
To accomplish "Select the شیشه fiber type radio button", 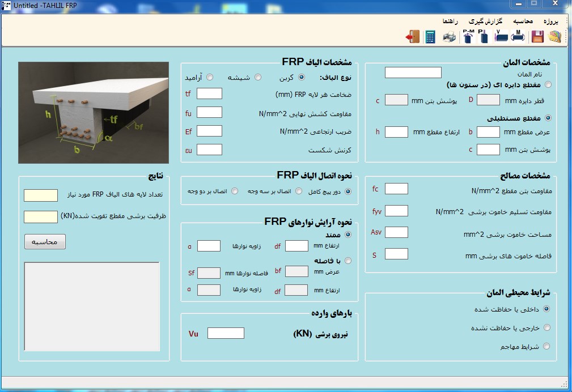I will [x=257, y=77].
